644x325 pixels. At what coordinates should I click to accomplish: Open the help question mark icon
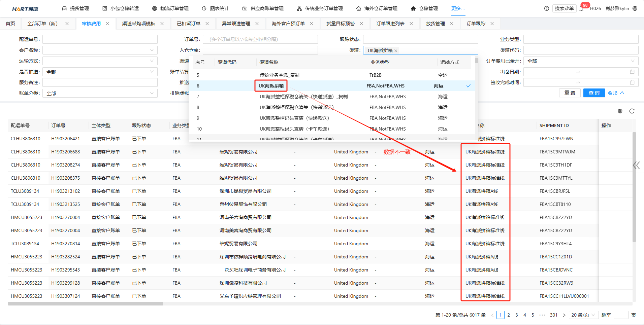546,8
